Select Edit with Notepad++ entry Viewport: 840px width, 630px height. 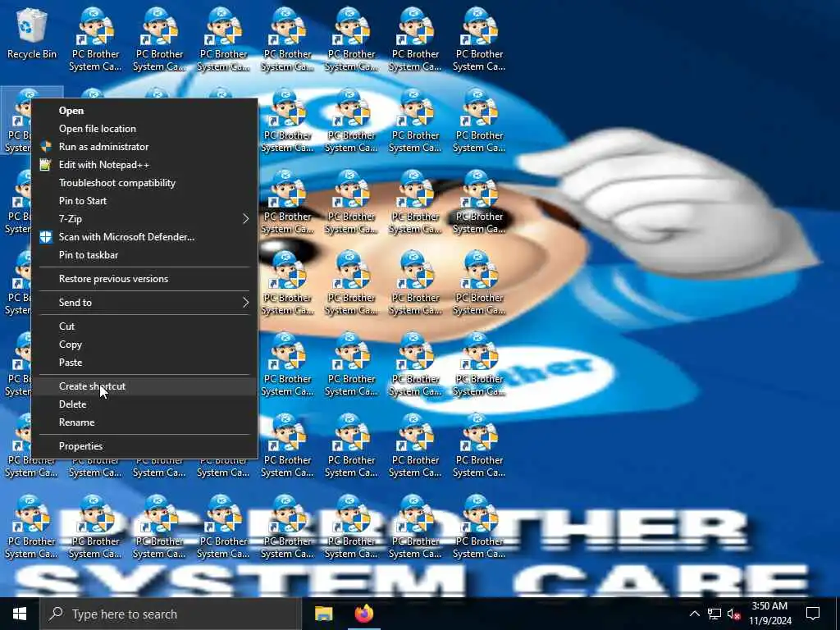pos(144,165)
